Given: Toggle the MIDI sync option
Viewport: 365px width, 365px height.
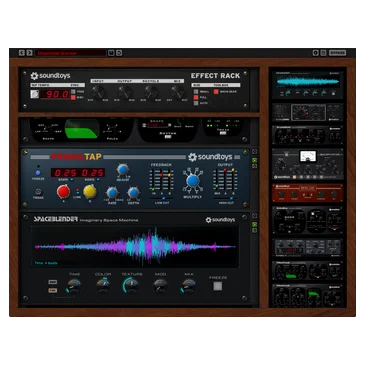Looking at the screenshot, I should [73, 97].
